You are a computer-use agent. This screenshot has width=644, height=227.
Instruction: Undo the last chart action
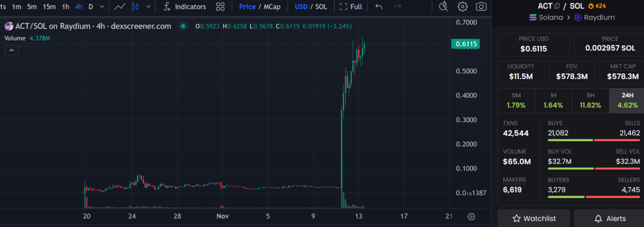[x=379, y=7]
